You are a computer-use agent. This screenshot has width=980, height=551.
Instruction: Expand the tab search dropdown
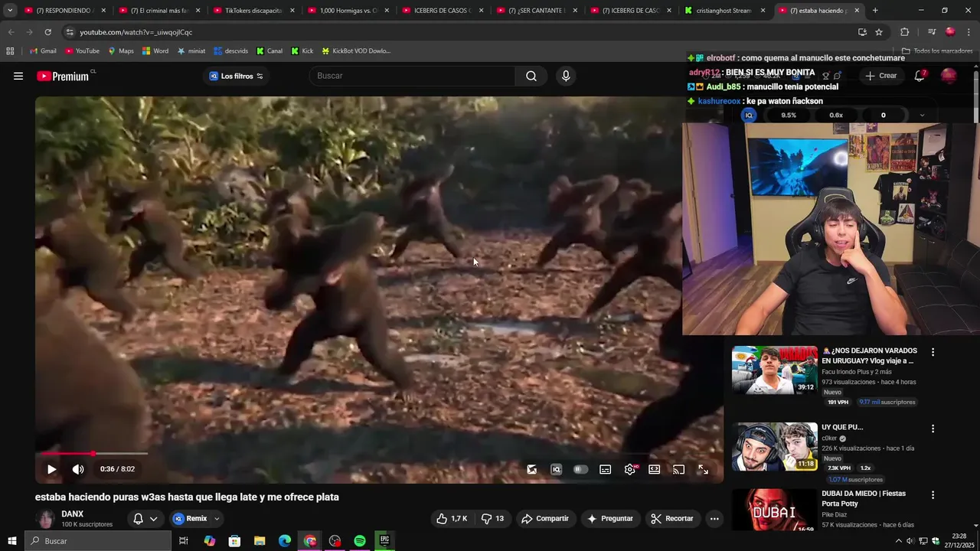pos(10,11)
